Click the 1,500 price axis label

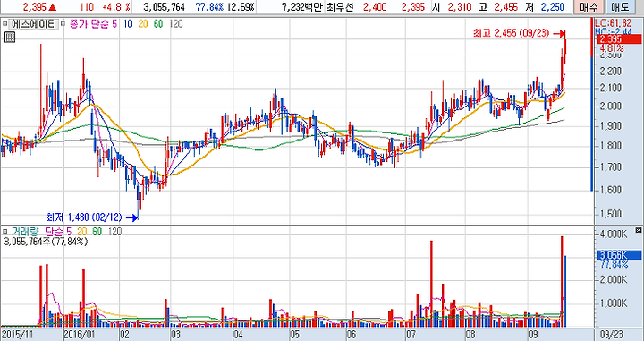[610, 214]
